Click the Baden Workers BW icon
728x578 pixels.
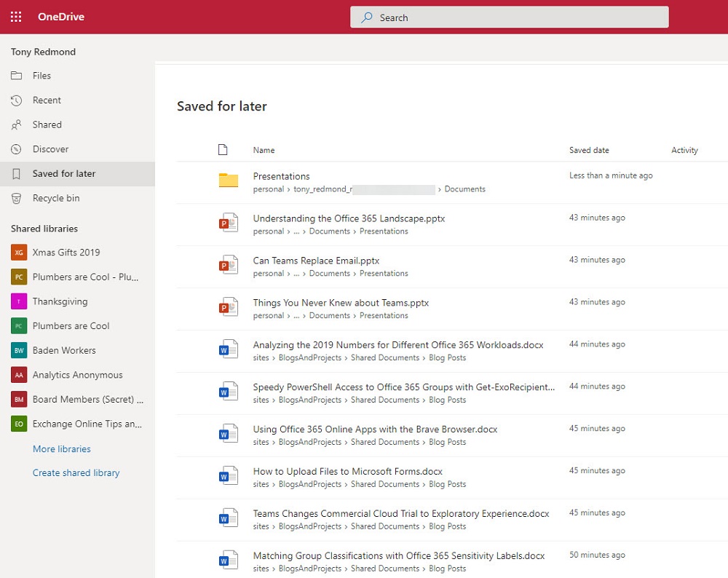pyautogui.click(x=19, y=351)
